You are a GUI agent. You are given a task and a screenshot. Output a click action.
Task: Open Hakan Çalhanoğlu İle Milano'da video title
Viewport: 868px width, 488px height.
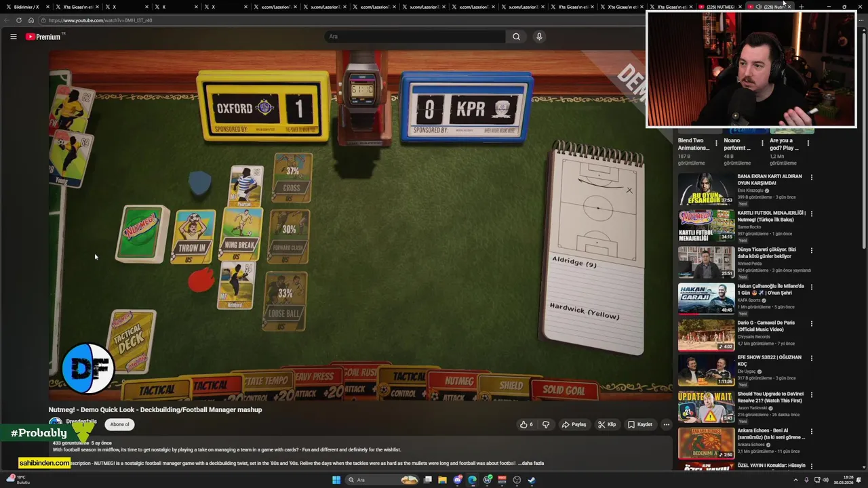[x=770, y=289]
